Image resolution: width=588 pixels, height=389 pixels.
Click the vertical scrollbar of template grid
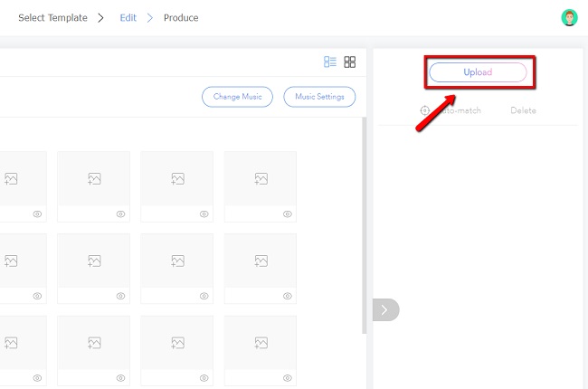pyautogui.click(x=365, y=226)
